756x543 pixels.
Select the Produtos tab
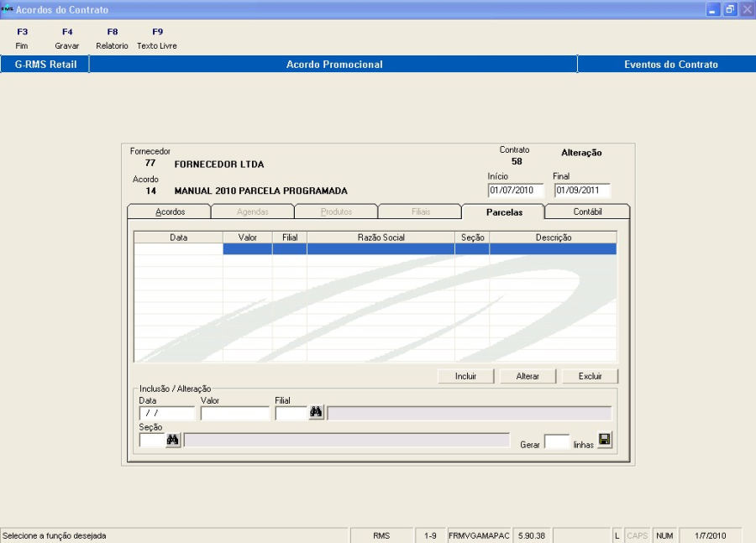[x=336, y=211]
